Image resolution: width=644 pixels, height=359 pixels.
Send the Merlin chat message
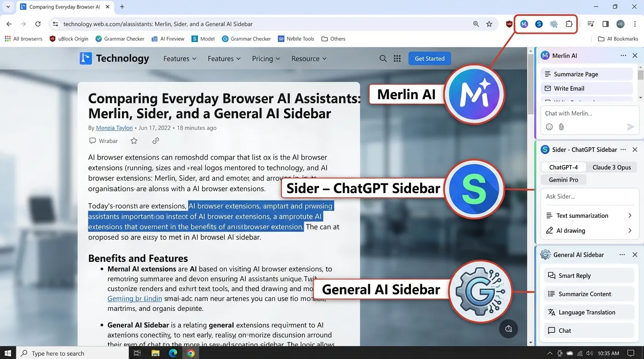click(x=630, y=127)
